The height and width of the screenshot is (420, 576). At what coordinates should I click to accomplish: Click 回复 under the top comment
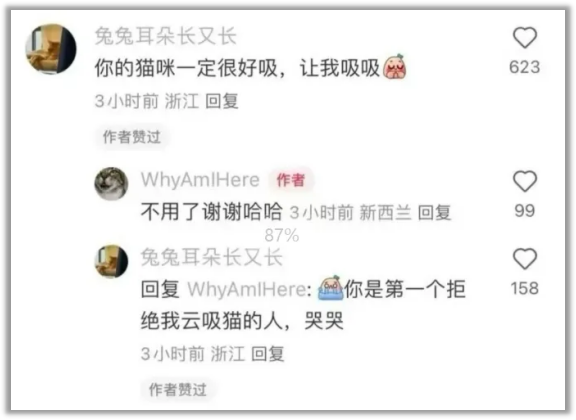click(x=222, y=101)
